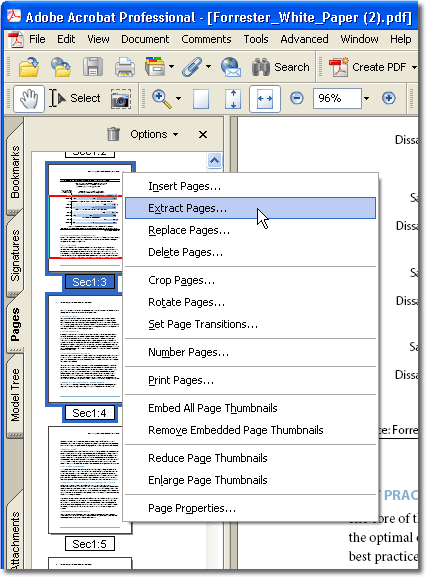The height and width of the screenshot is (579, 428).
Task: Click the paperclip Attach file icon
Action: pyautogui.click(x=192, y=67)
